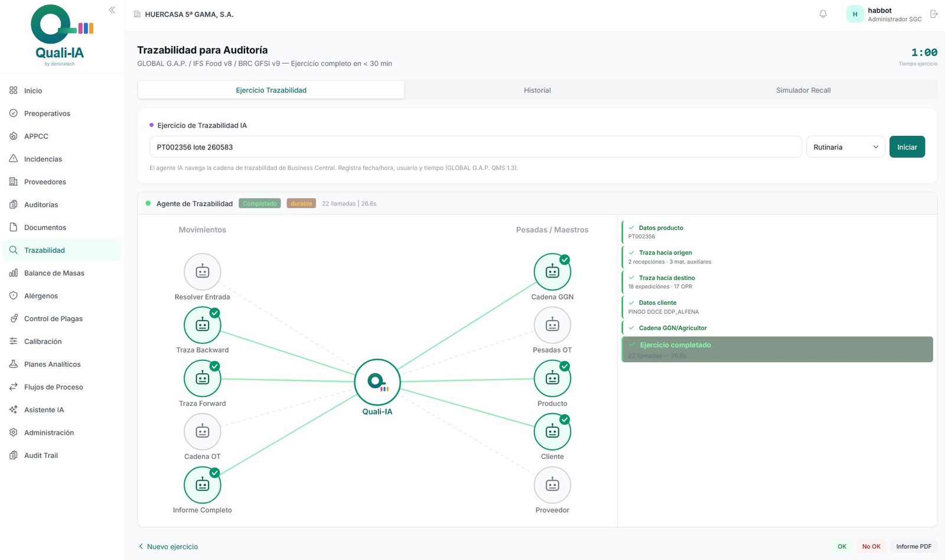Click the Resolver Entrada agent node

coord(203,272)
